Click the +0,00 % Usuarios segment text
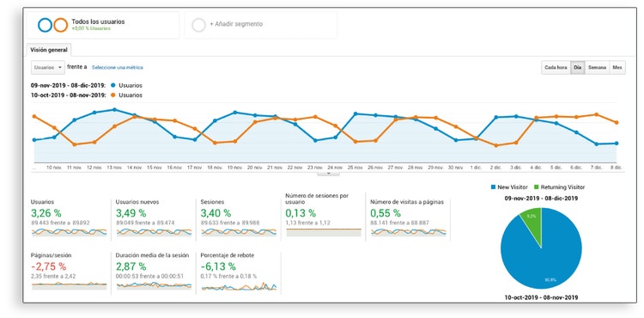The height and width of the screenshot is (318, 644). [91, 28]
